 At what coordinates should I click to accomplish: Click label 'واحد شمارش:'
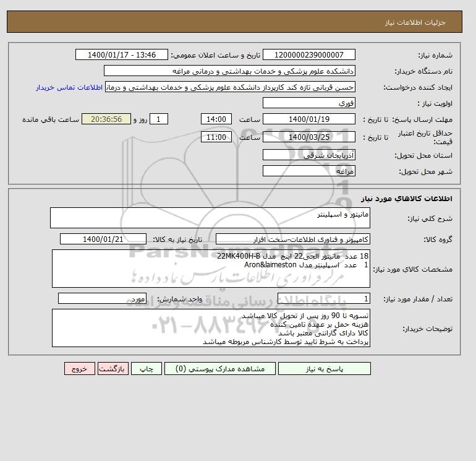pyautogui.click(x=179, y=299)
